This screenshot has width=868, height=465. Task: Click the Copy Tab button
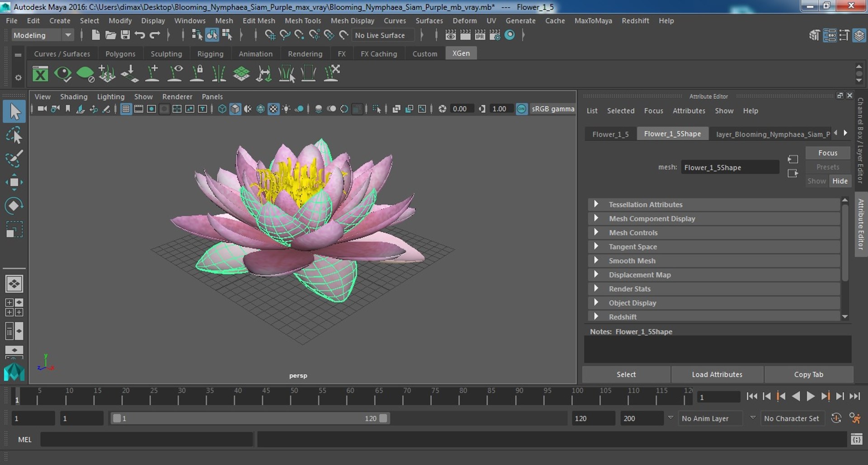(808, 375)
